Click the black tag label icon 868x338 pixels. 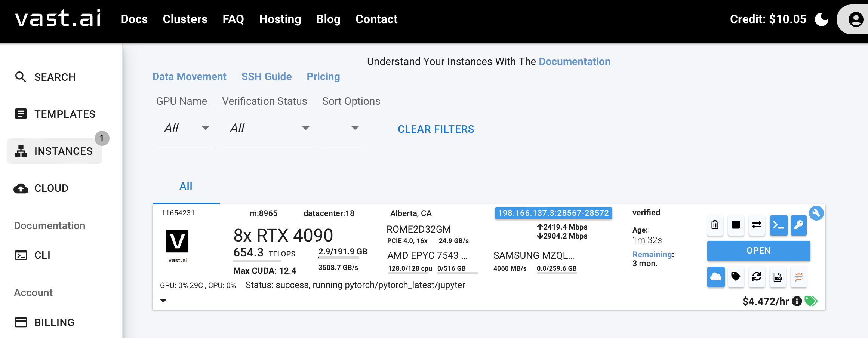tap(736, 277)
